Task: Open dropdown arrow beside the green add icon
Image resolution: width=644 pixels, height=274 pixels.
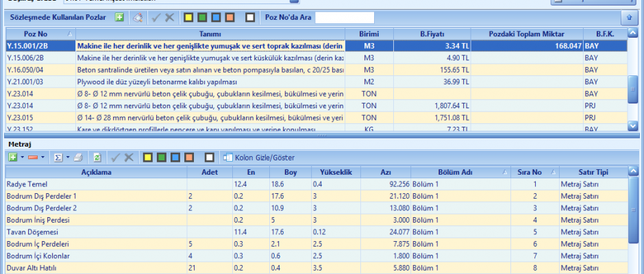Action: point(22,158)
